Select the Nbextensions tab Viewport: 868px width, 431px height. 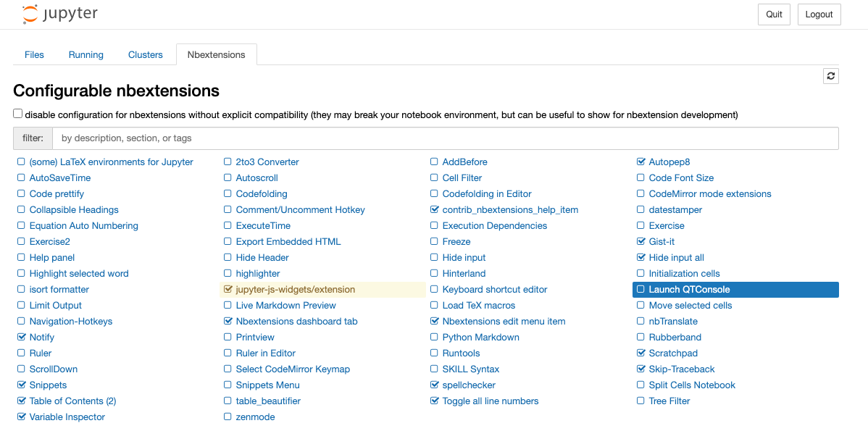point(216,55)
